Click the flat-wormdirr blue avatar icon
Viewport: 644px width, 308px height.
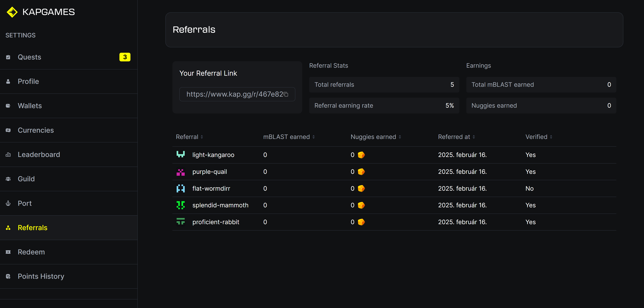pos(181,188)
